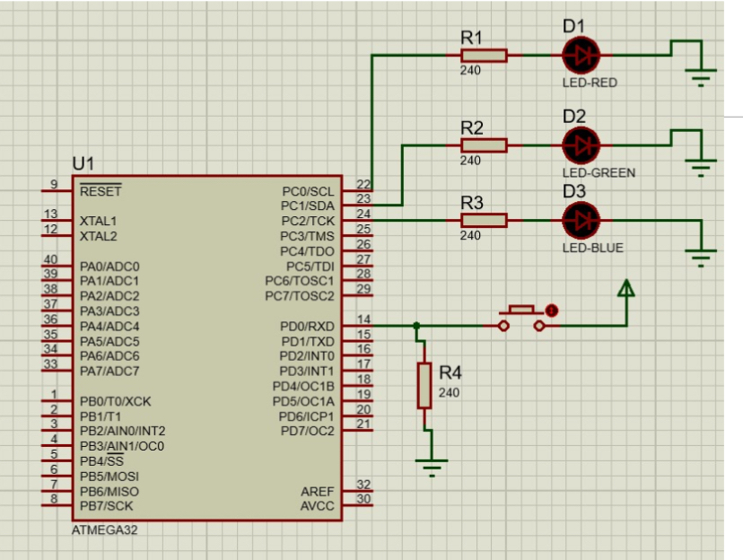Click resistor R1 body
743x560 pixels.
(484, 56)
